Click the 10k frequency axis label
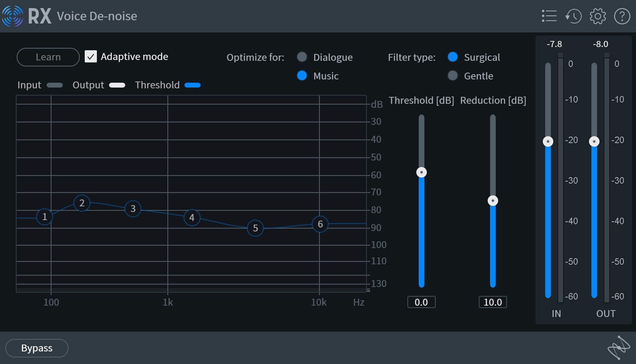The image size is (636, 364). pos(319,302)
